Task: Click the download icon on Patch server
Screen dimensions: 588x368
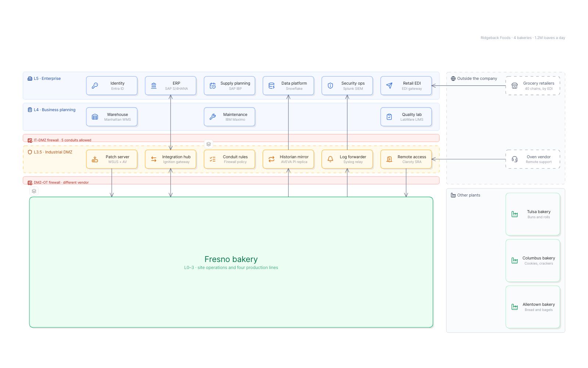Action: point(95,159)
